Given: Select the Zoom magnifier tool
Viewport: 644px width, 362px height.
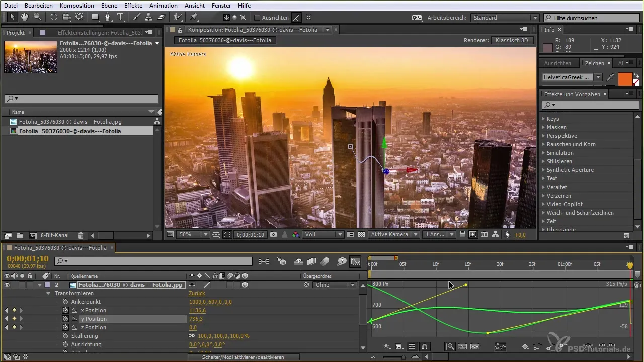Looking at the screenshot, I should (37, 17).
